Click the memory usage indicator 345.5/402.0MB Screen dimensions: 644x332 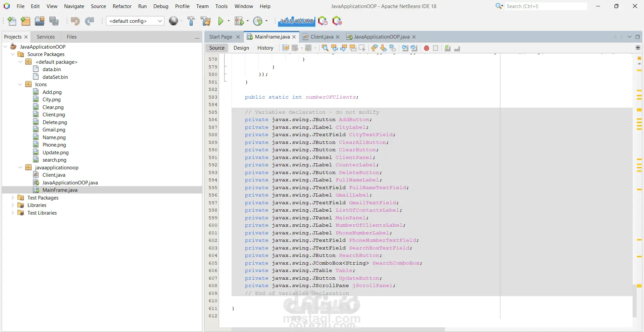tap(297, 21)
